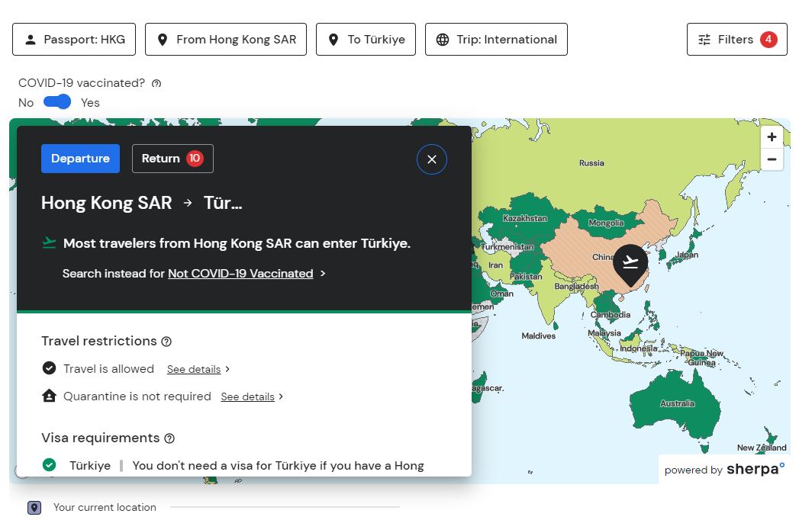This screenshot has width=812, height=520.
Task: Click help icon next to Travel restrictions
Action: pos(166,342)
